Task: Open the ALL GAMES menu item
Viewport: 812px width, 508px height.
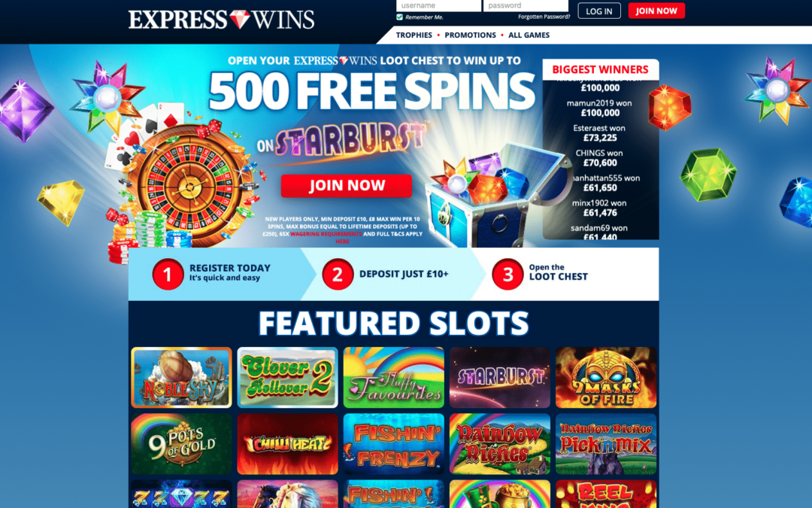Action: 529,35
